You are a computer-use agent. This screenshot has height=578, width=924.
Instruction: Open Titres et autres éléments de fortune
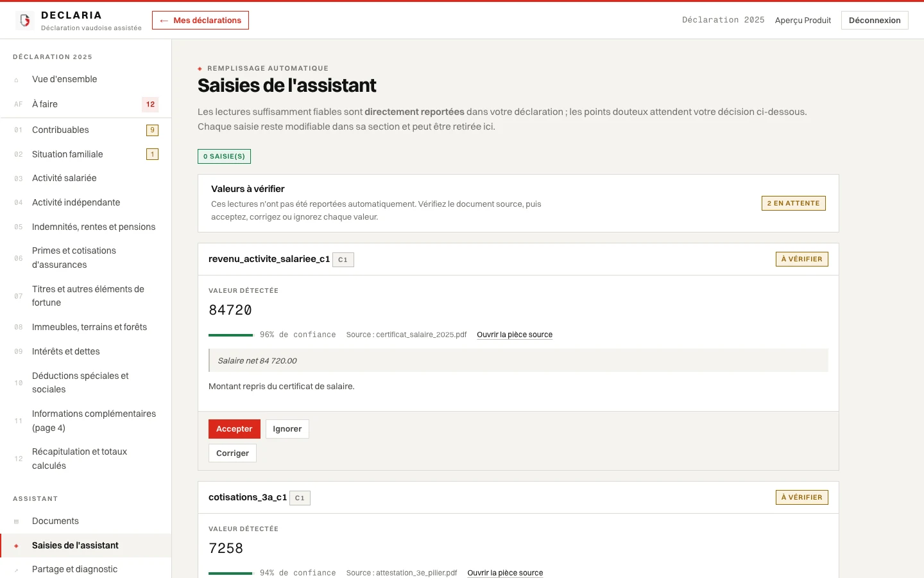[86, 296]
